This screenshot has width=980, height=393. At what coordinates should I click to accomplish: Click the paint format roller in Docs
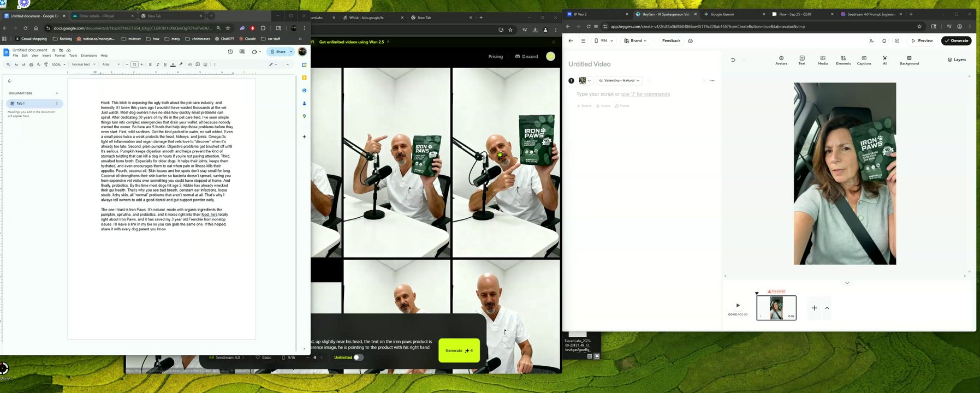46,64
